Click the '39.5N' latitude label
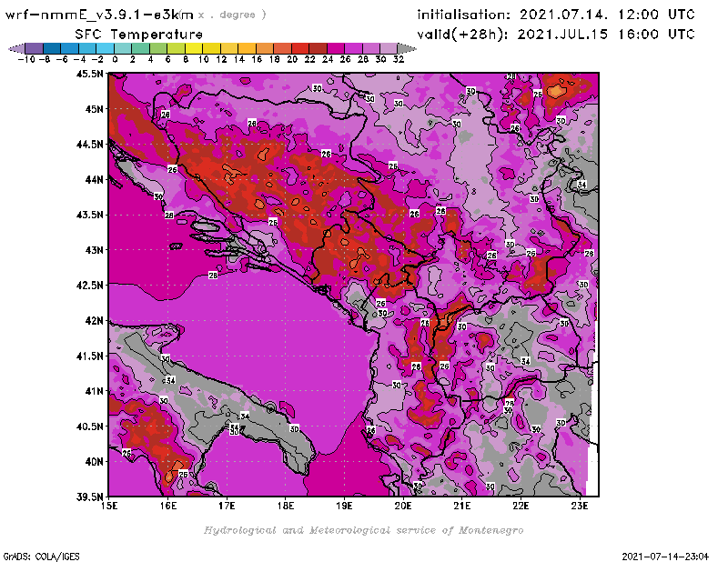This screenshot has width=728, height=562. pos(90,497)
